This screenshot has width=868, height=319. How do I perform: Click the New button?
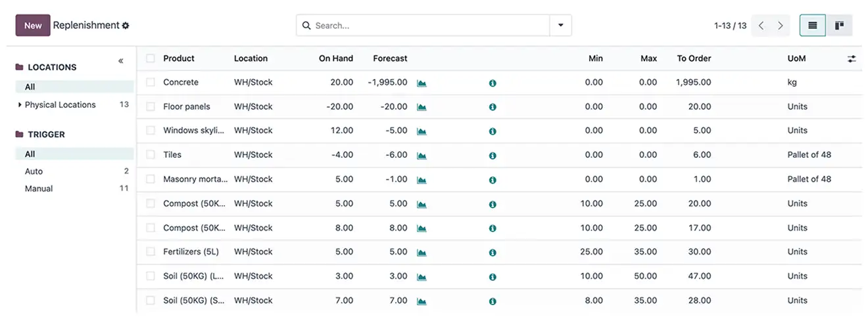point(33,26)
